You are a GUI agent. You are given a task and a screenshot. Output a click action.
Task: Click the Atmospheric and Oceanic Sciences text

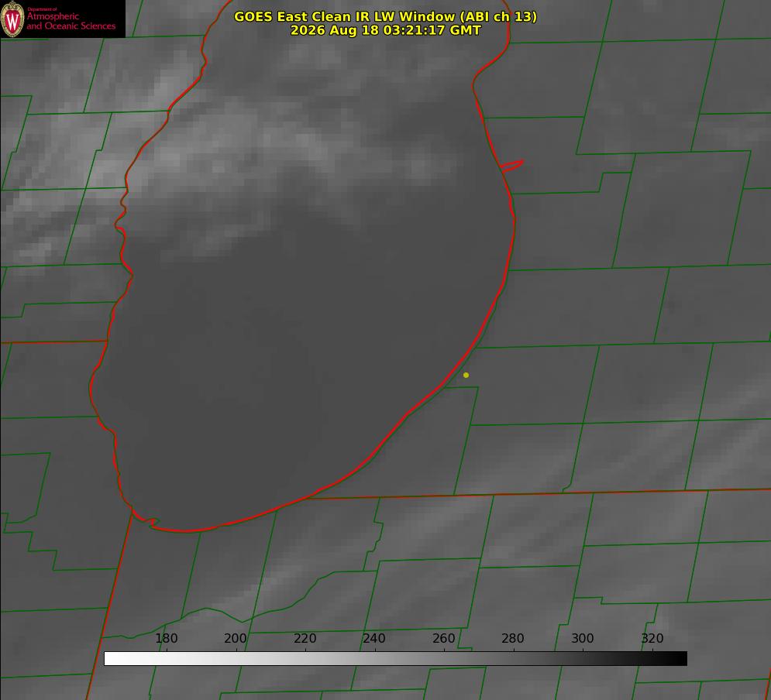point(71,21)
